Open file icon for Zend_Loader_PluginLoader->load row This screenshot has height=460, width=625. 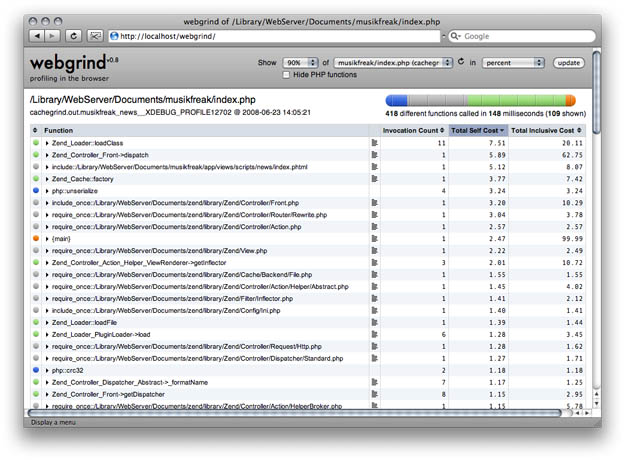tap(375, 334)
